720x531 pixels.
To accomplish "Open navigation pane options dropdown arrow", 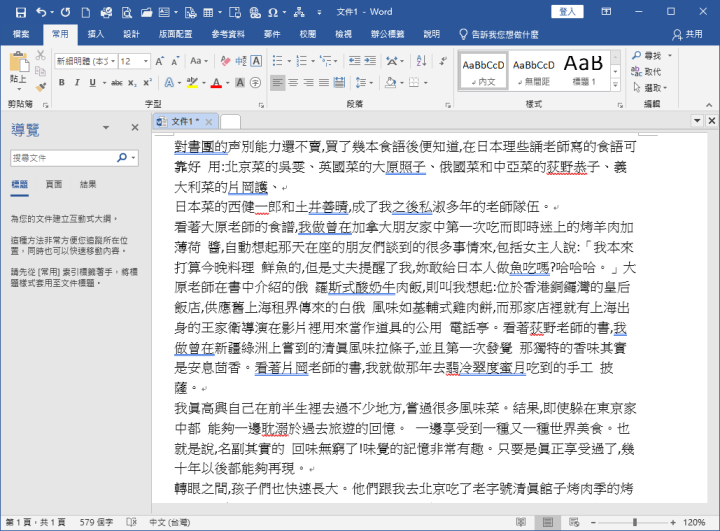I will (x=106, y=127).
